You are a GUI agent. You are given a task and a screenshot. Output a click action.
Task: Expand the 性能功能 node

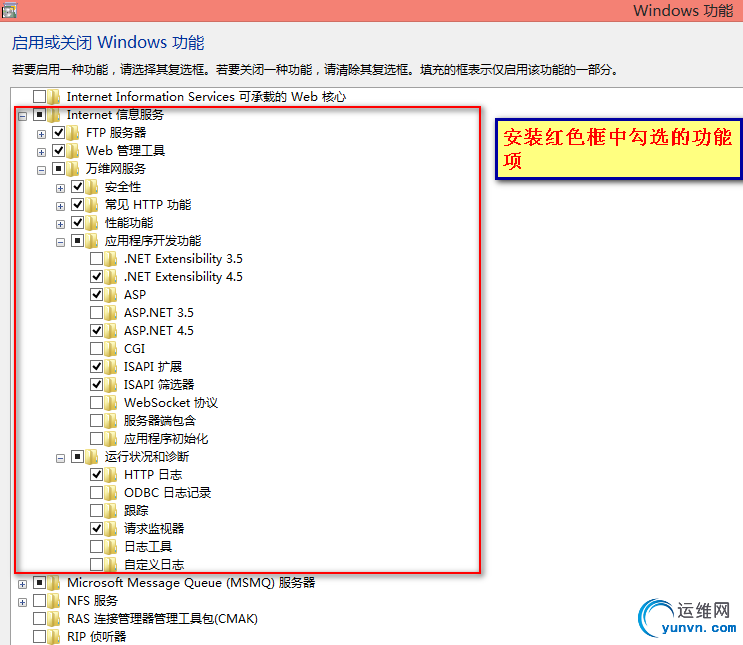click(x=60, y=224)
